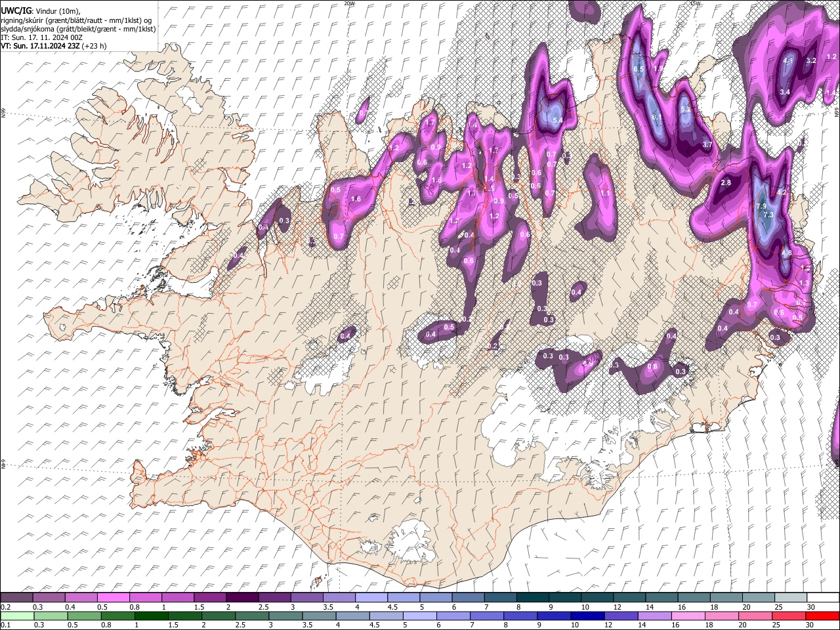Click the 7.9 value in east Iceland
Image resolution: width=840 pixels, height=630 pixels.
tap(761, 207)
